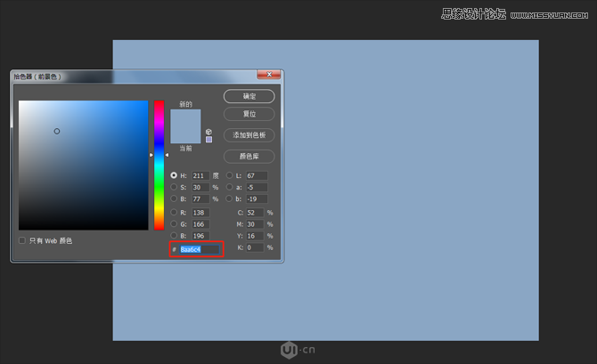The height and width of the screenshot is (364, 597).
Task: Click the hue slider right arrow handle
Action: [x=167, y=155]
